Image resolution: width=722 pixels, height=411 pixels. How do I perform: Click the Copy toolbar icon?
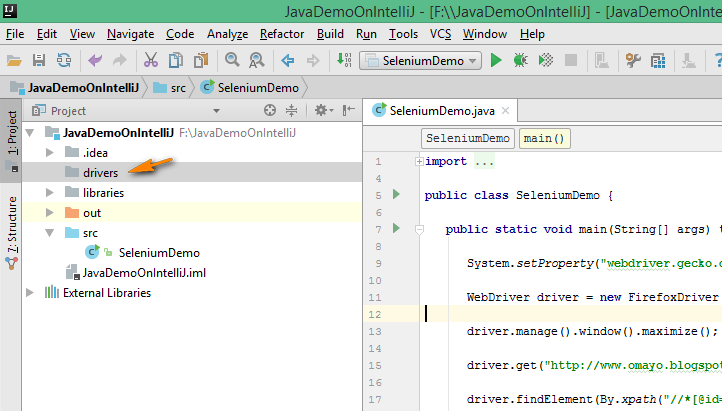tap(176, 60)
